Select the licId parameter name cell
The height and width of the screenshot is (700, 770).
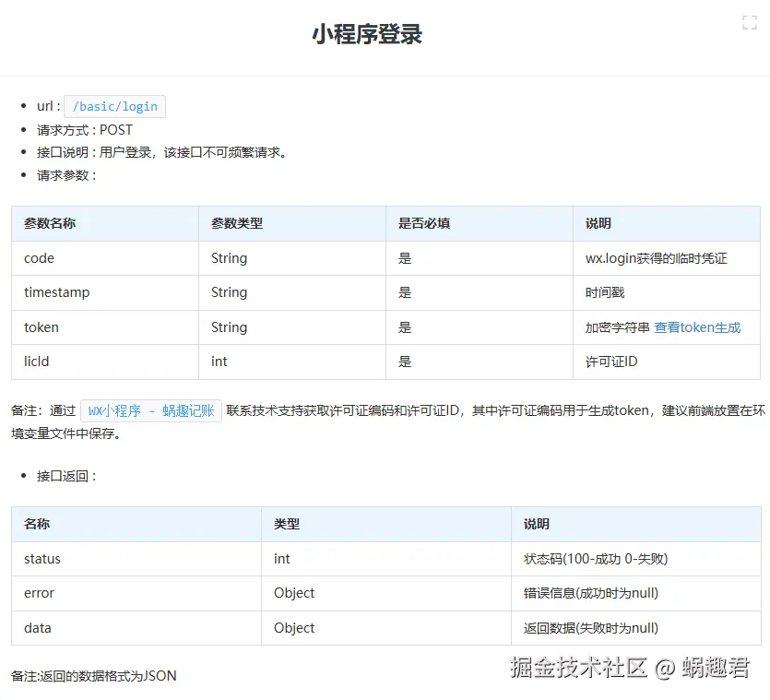pos(105,362)
